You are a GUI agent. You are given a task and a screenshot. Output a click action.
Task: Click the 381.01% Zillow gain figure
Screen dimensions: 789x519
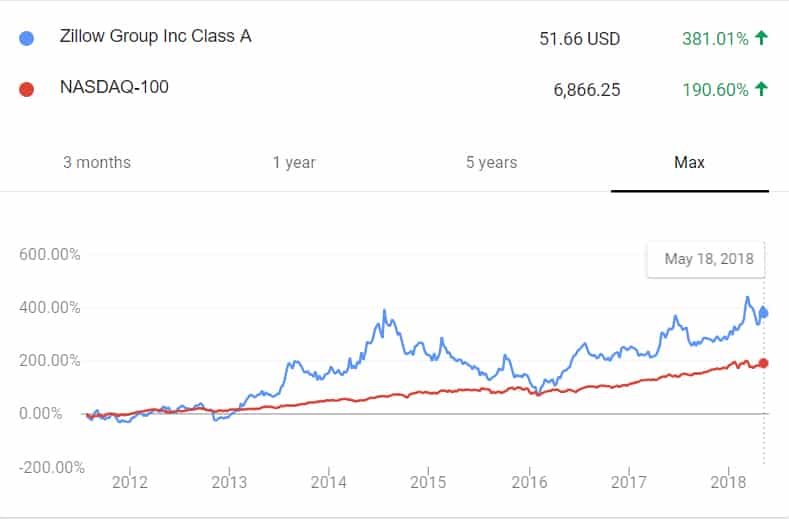[x=713, y=39]
